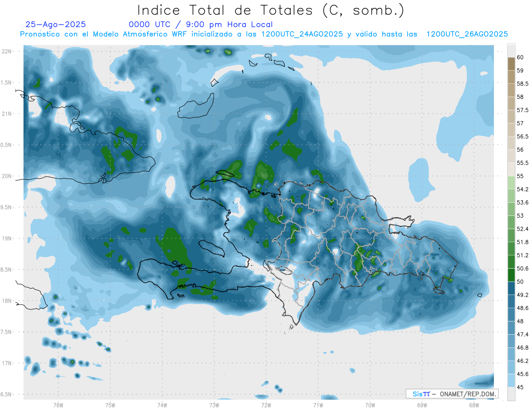Click the colorbar value '52.4'

(523, 229)
